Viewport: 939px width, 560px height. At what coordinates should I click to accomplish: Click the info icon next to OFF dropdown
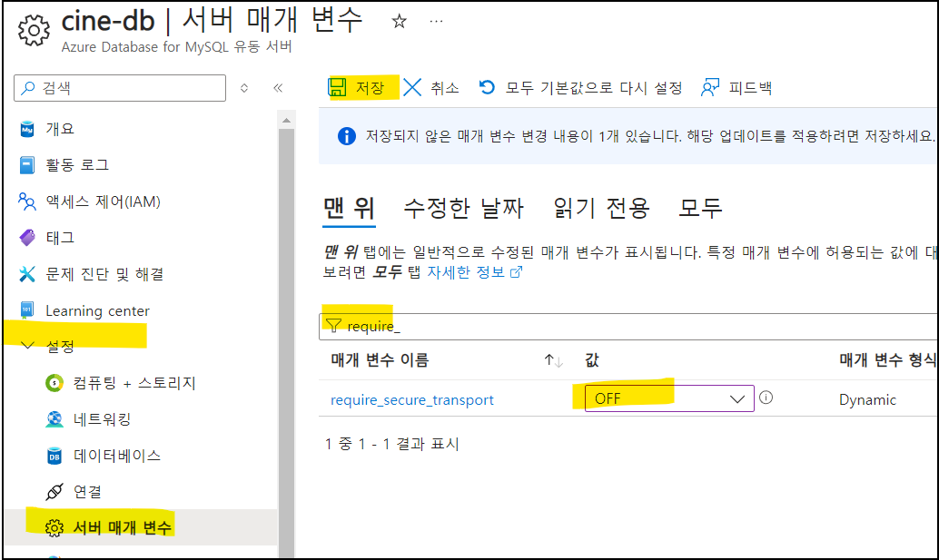(x=766, y=398)
